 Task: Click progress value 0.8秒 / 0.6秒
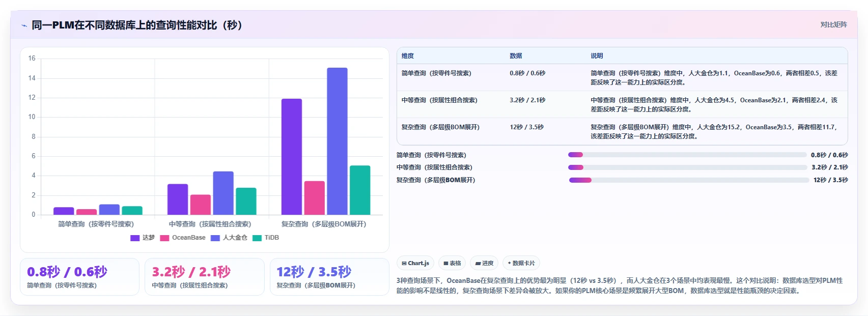pos(829,155)
